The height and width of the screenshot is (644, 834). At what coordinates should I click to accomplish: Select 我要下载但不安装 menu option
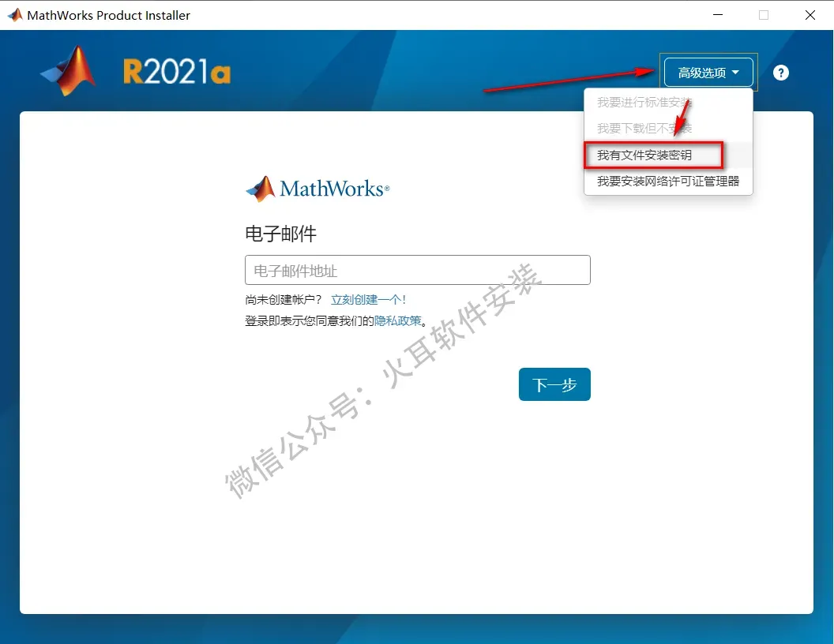644,128
